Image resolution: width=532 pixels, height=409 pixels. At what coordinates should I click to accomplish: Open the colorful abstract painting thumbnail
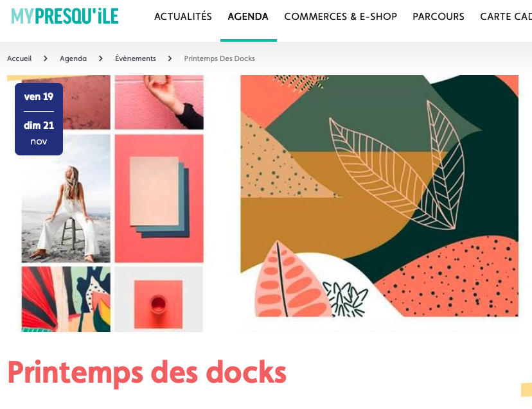coord(66,299)
